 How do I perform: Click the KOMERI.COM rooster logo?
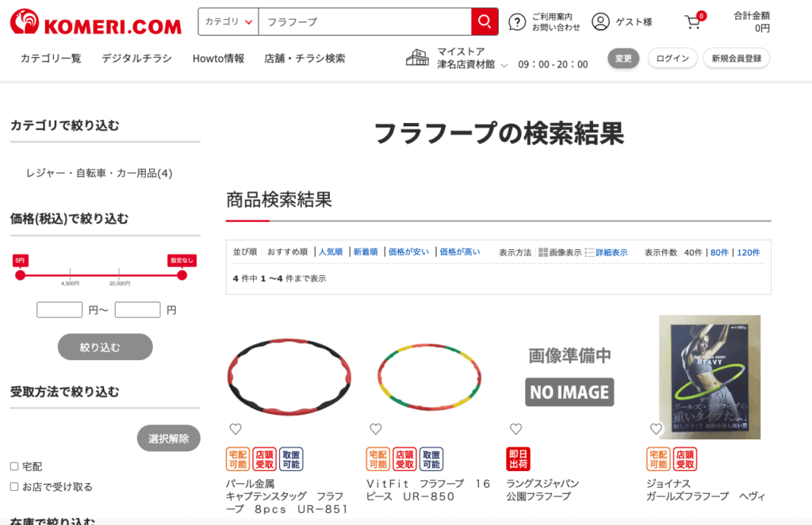tap(95, 23)
